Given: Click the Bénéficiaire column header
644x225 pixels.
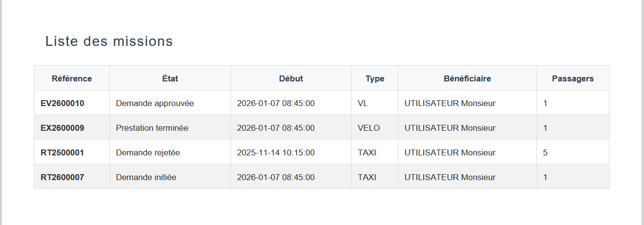Looking at the screenshot, I should pos(467,78).
